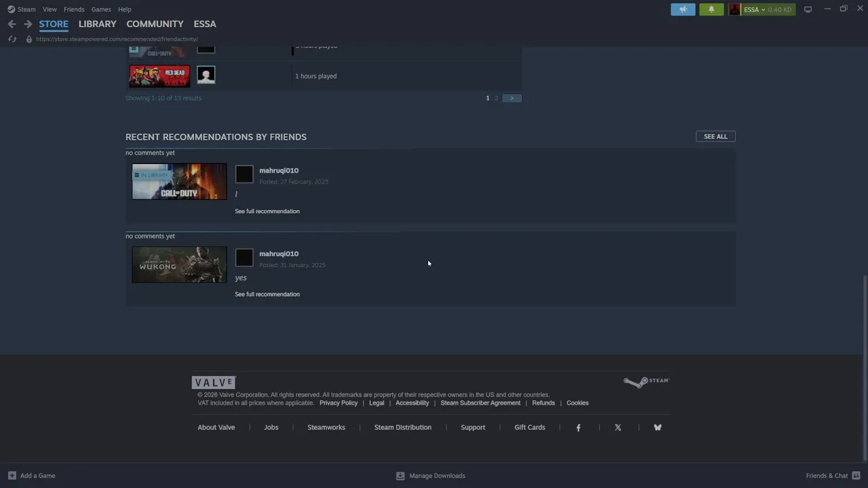Open the Friends menu
868x488 pixels.
(x=74, y=9)
